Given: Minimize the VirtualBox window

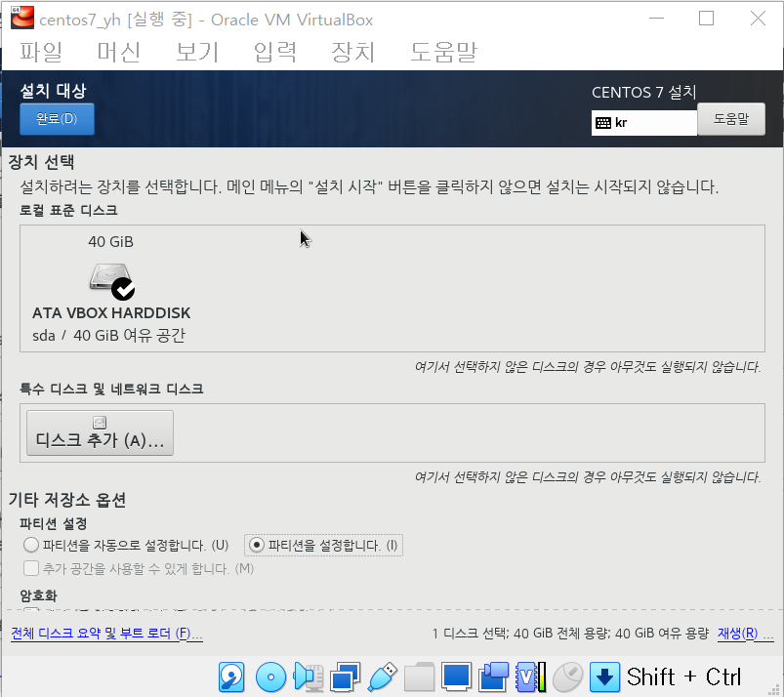Looking at the screenshot, I should 656,19.
